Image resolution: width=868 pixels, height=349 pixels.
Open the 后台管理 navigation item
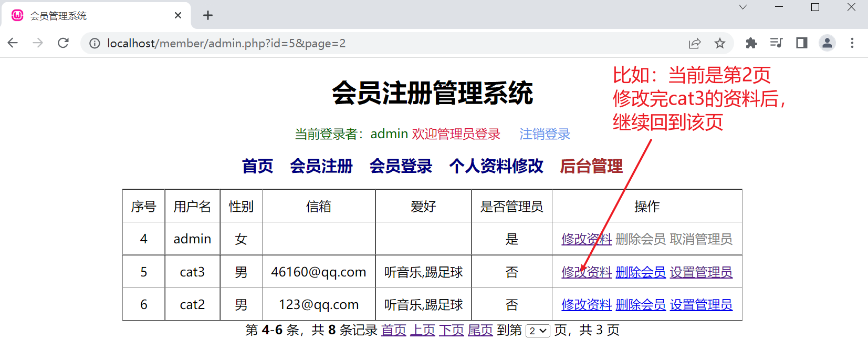[x=591, y=166]
